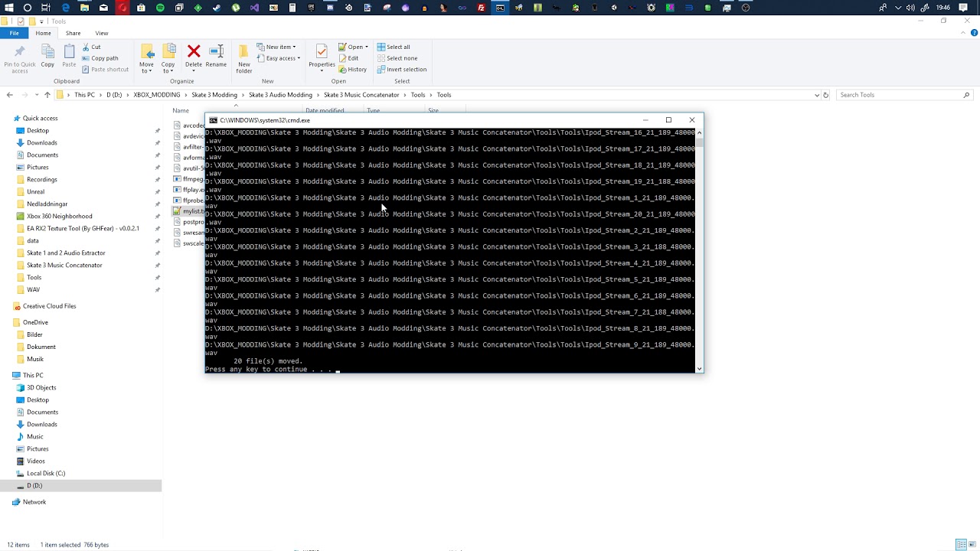Image resolution: width=980 pixels, height=551 pixels.
Task: Click the scroll-up arrow in the cmd window
Action: click(699, 132)
